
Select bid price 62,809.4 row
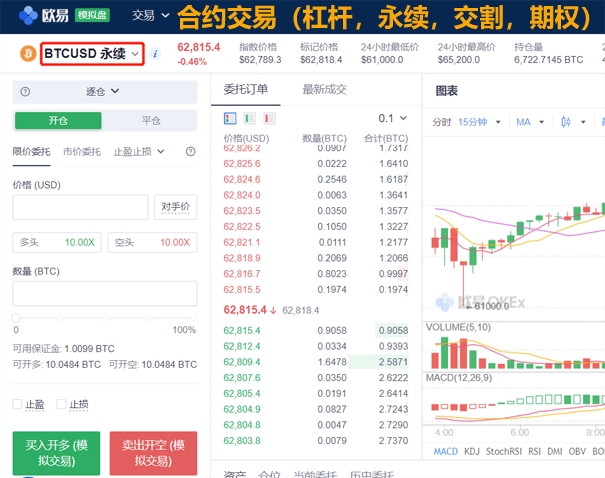point(316,362)
